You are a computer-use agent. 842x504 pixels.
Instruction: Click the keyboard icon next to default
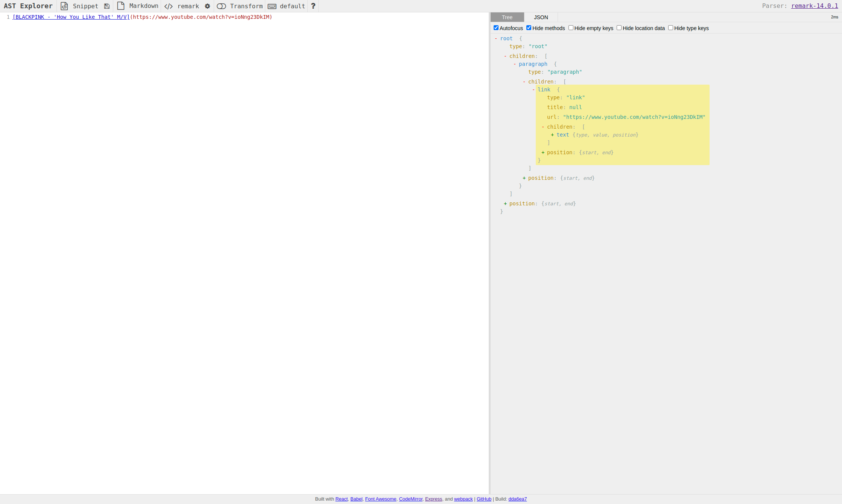(272, 6)
